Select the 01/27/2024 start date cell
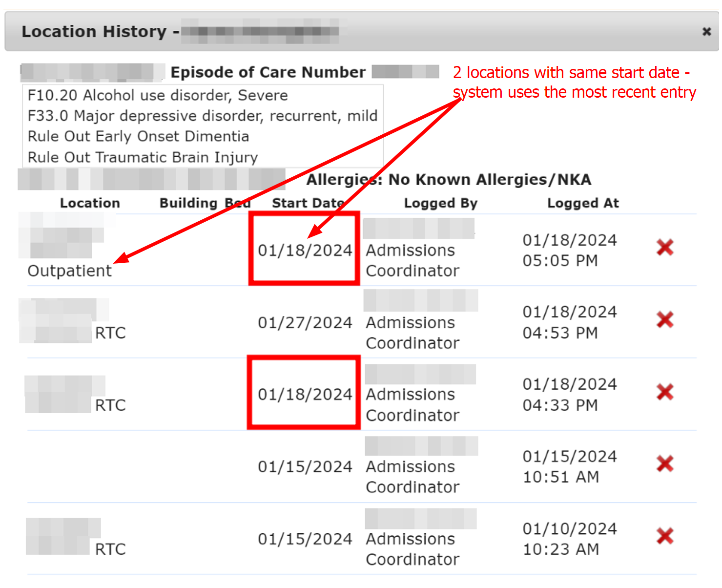 pos(305,323)
